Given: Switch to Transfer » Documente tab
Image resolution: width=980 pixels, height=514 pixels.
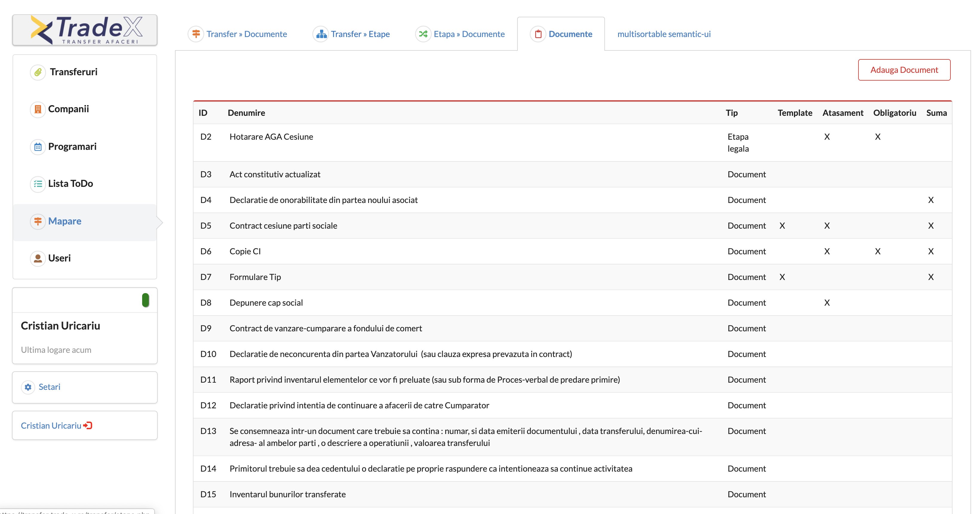Looking at the screenshot, I should click(x=238, y=34).
